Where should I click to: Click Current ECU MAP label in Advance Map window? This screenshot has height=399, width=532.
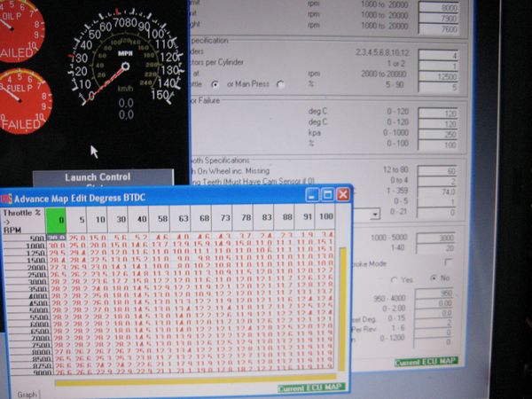[x=311, y=387]
